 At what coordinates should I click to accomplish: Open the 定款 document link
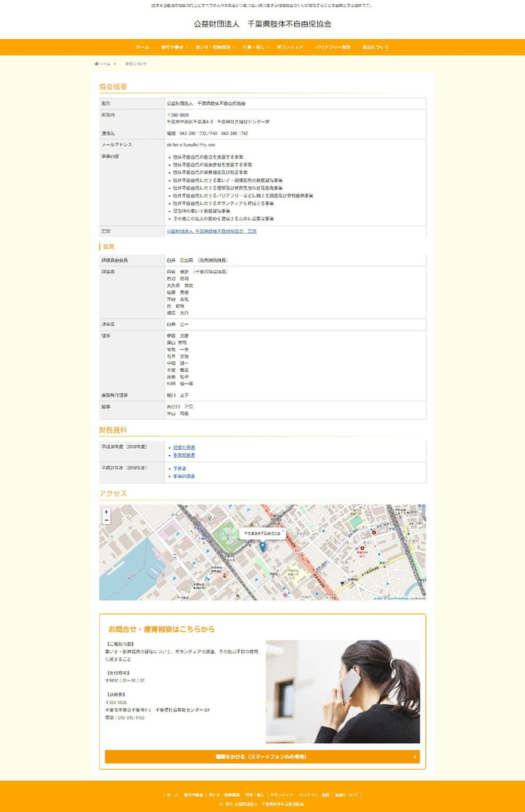click(x=211, y=231)
